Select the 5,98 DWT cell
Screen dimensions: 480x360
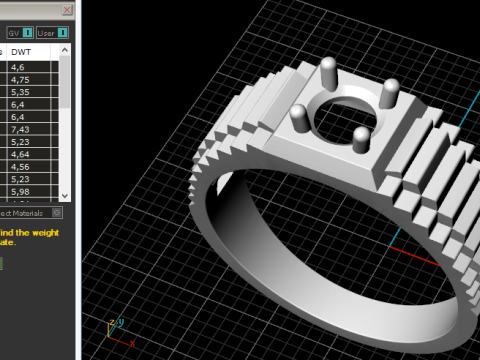pyautogui.click(x=29, y=192)
